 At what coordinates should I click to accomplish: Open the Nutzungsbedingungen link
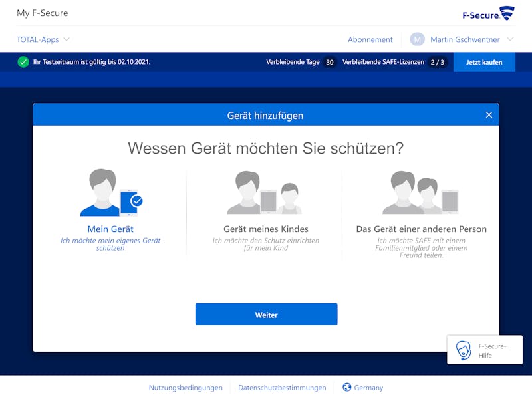[x=186, y=388]
